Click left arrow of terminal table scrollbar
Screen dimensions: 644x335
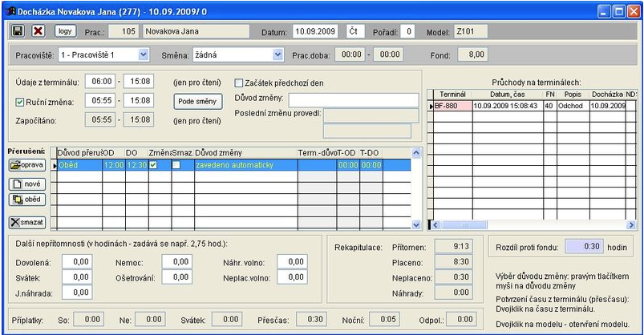pos(435,225)
